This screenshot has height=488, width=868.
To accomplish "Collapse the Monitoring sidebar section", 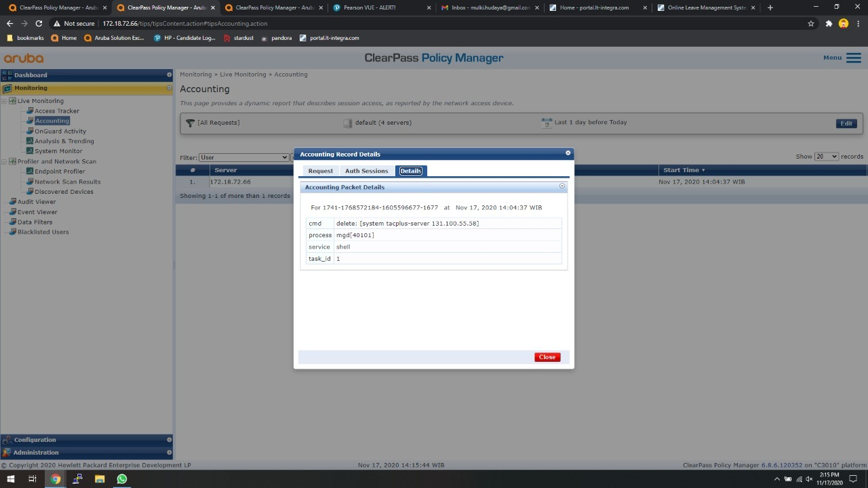I will (87, 88).
